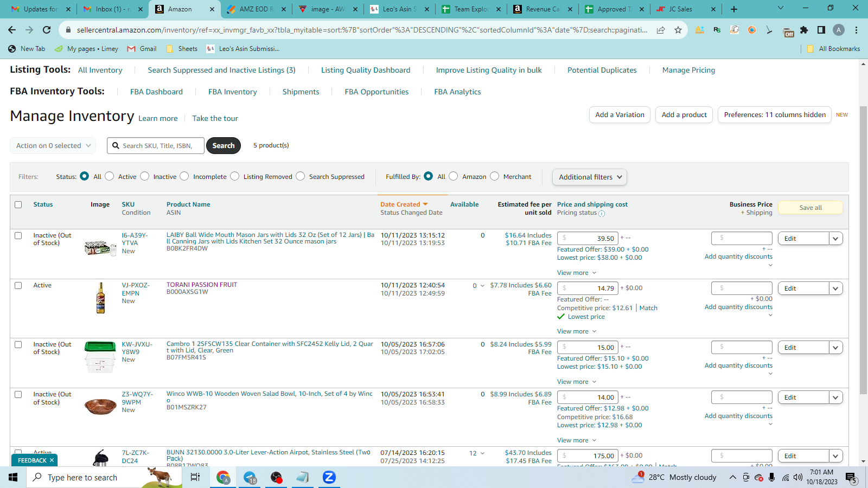Click the magnifier icon in SKU search box

pyautogui.click(x=116, y=145)
